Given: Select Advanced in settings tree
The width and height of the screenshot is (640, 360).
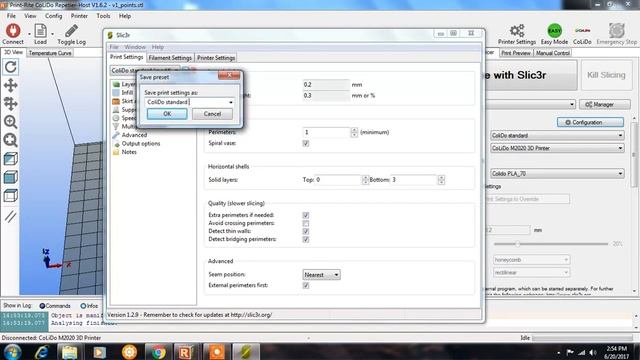Looking at the screenshot, I should click(x=134, y=135).
